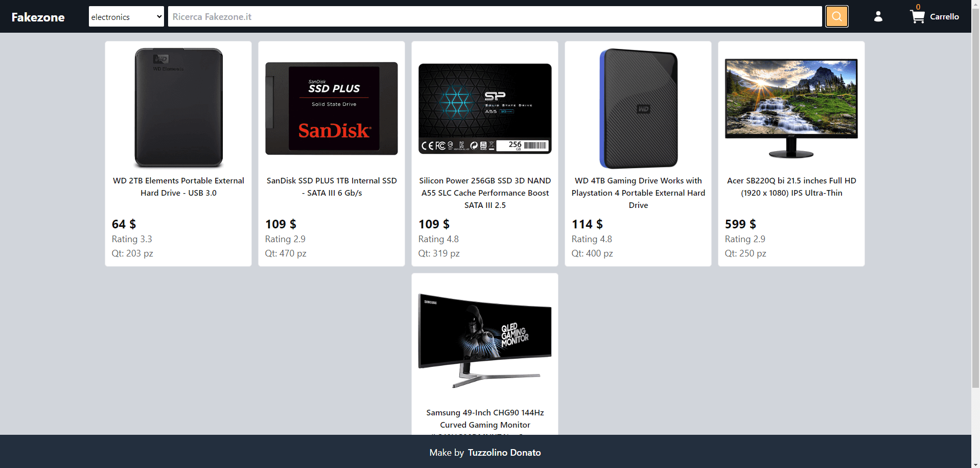Select the Acer SB220Q monitor image

pyautogui.click(x=791, y=108)
